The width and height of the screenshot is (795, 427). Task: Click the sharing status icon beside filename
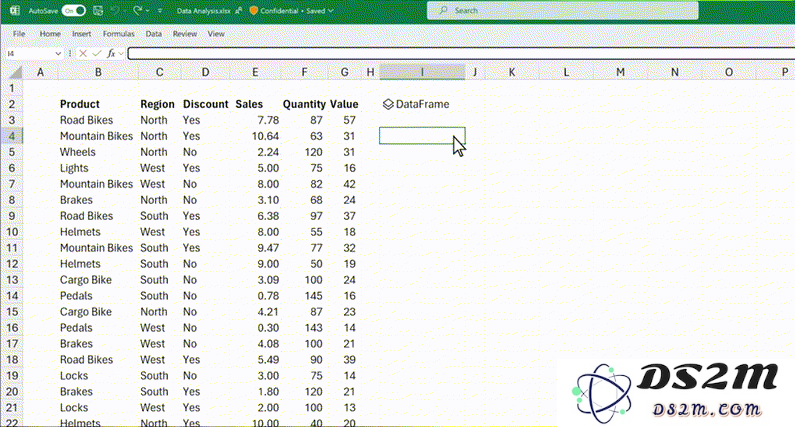238,11
